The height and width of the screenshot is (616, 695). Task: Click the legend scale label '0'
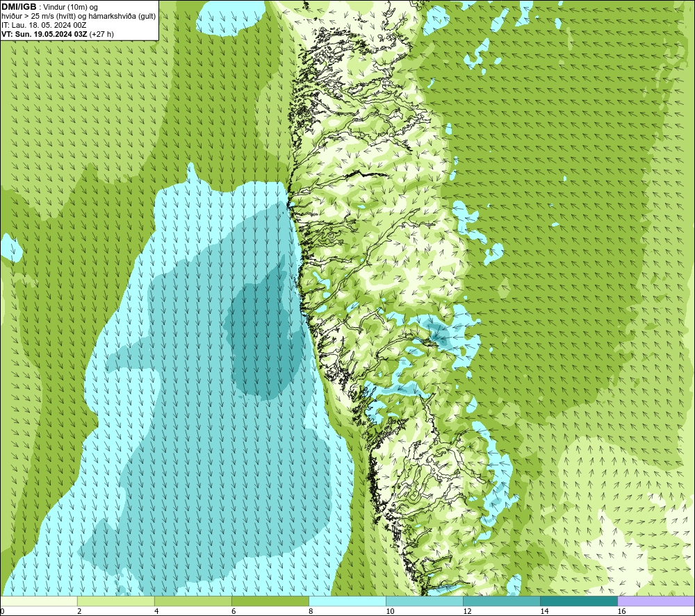point(2,612)
